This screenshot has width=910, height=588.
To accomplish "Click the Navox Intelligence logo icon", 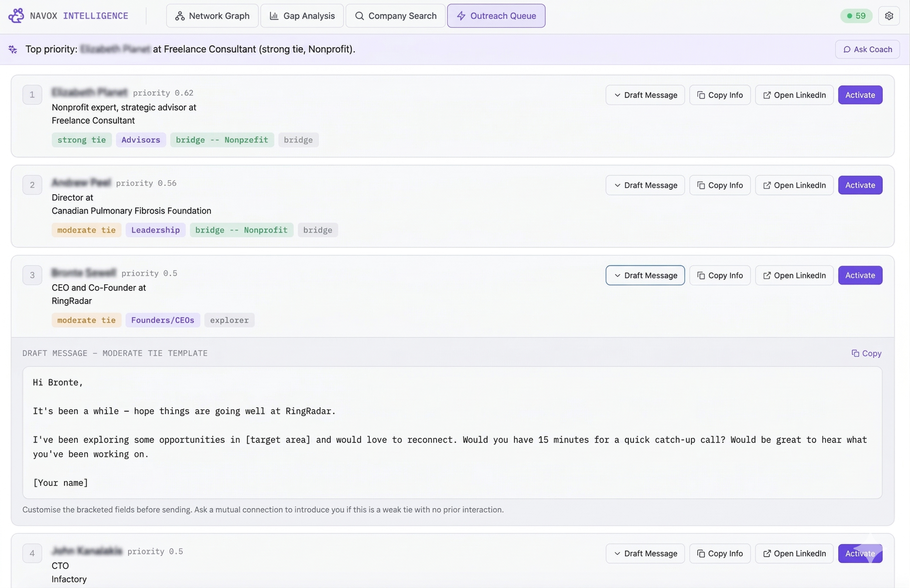I will click(x=16, y=16).
